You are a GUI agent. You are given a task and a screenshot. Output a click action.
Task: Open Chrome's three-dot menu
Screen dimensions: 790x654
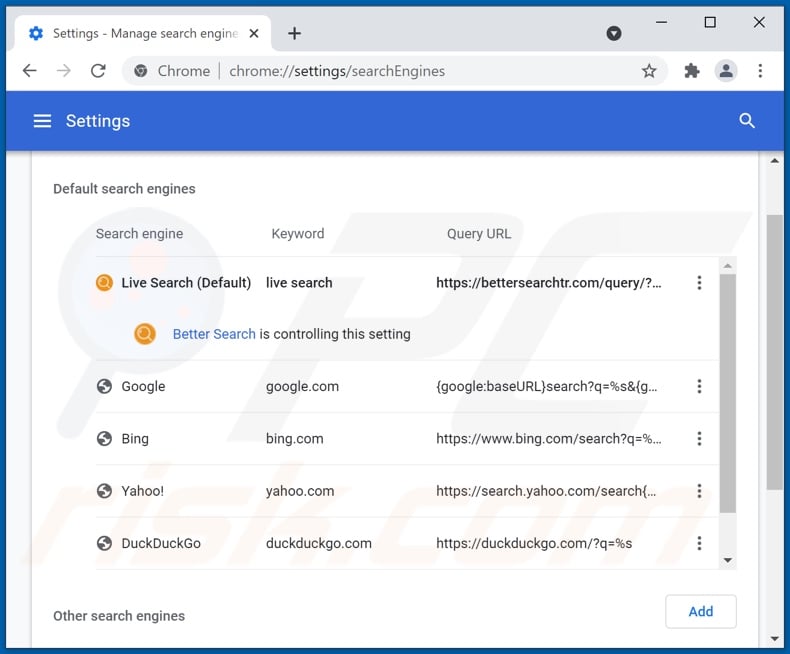pyautogui.click(x=760, y=71)
